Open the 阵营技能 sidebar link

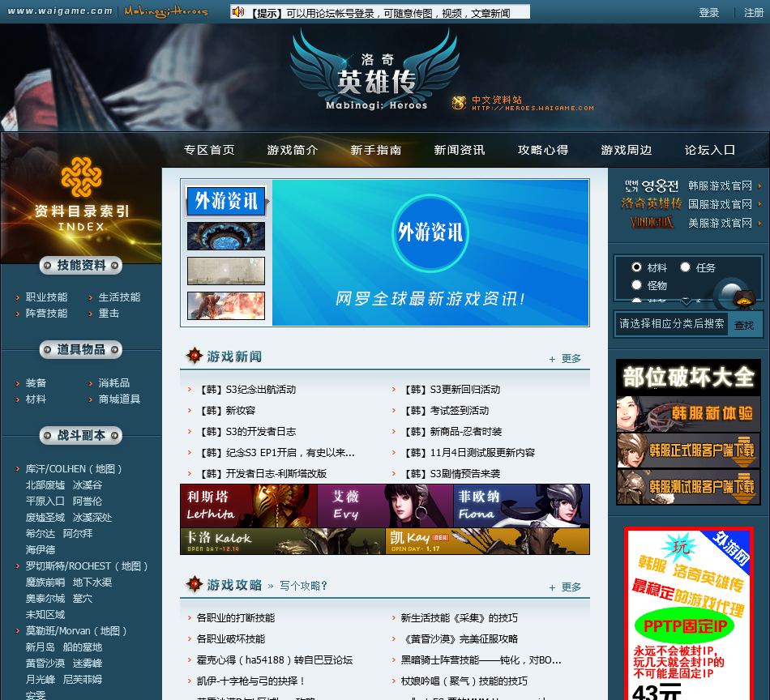pyautogui.click(x=47, y=314)
